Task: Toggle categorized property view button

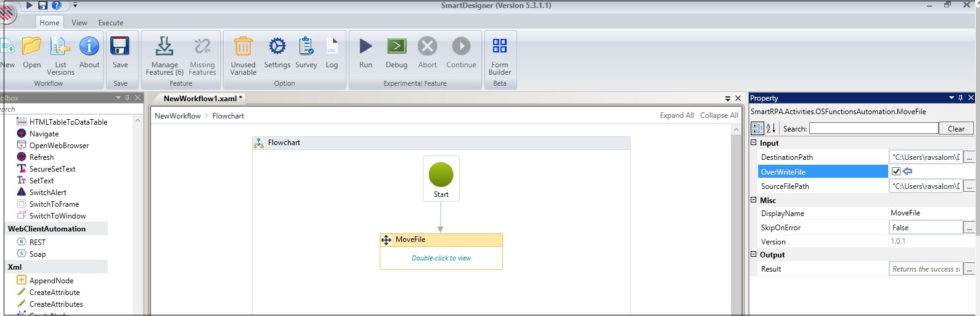Action: [x=757, y=128]
